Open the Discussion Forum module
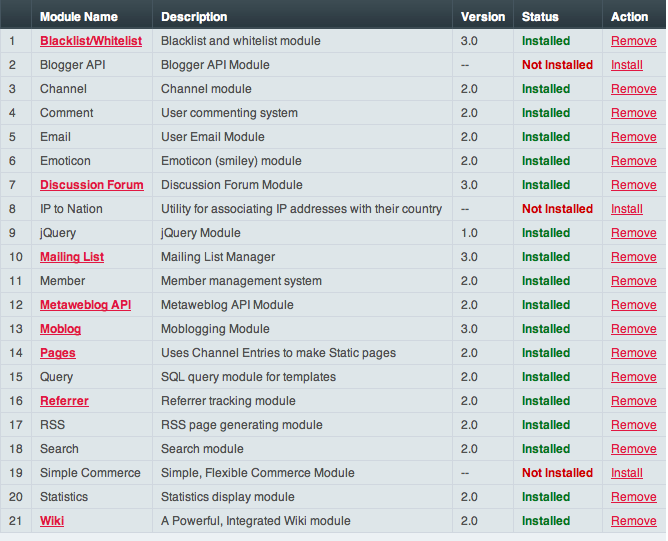Viewport: 668px width, 541px height. click(x=91, y=185)
